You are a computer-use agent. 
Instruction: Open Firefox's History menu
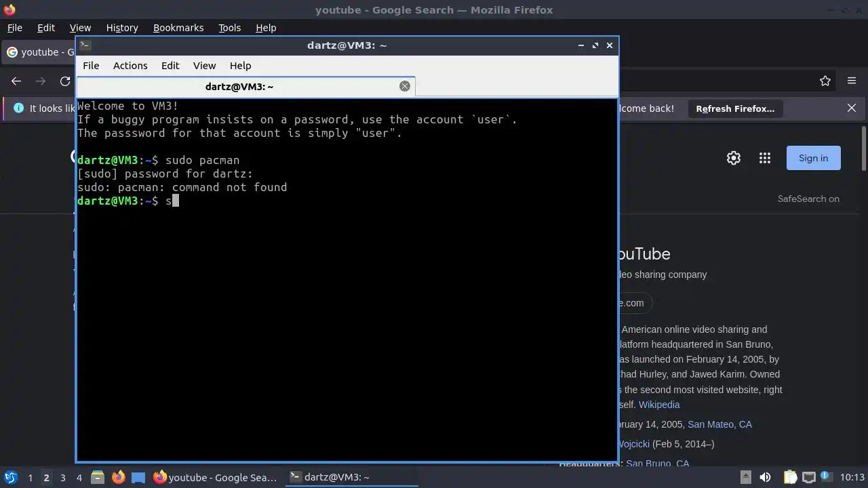[x=122, y=28]
